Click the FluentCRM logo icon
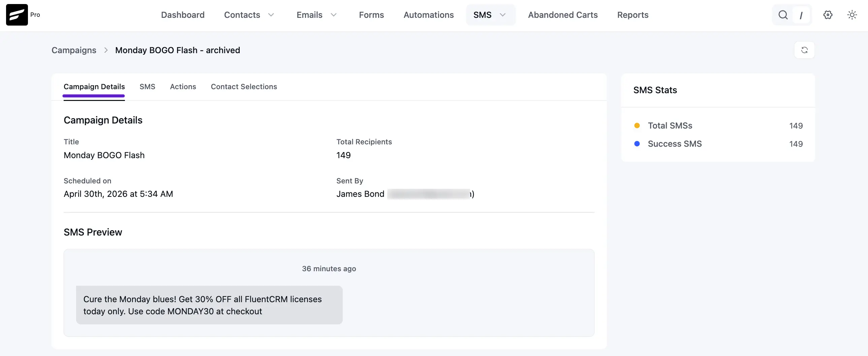Image resolution: width=868 pixels, height=356 pixels. coord(17,15)
